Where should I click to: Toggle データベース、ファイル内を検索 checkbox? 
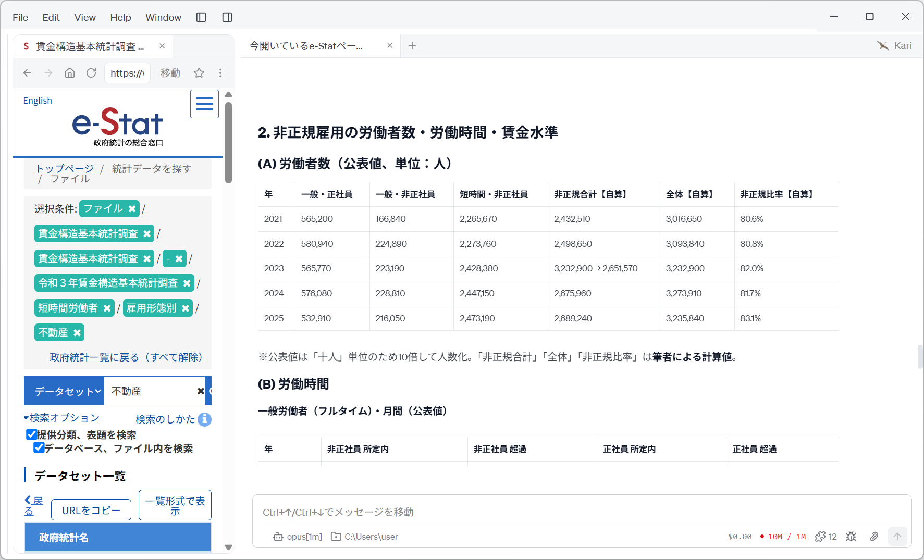tap(39, 448)
